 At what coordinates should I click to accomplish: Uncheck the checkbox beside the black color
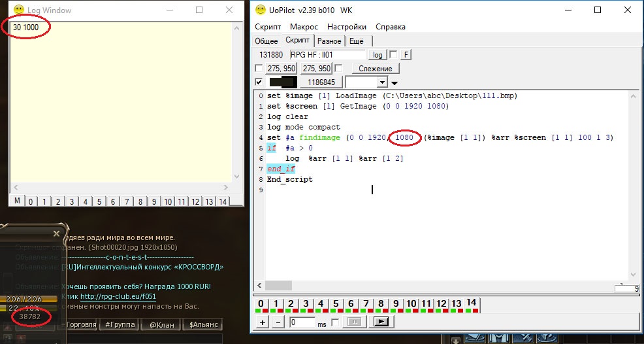259,82
